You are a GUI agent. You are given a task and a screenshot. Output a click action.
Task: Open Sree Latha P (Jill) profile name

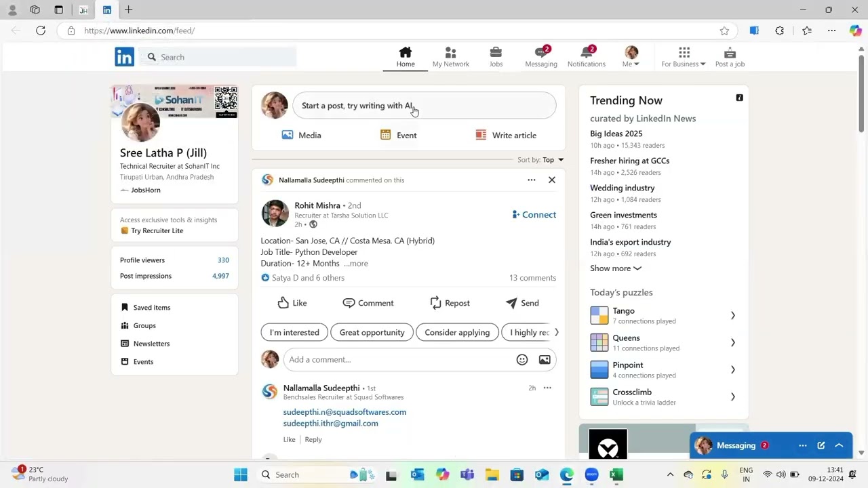[x=163, y=152]
